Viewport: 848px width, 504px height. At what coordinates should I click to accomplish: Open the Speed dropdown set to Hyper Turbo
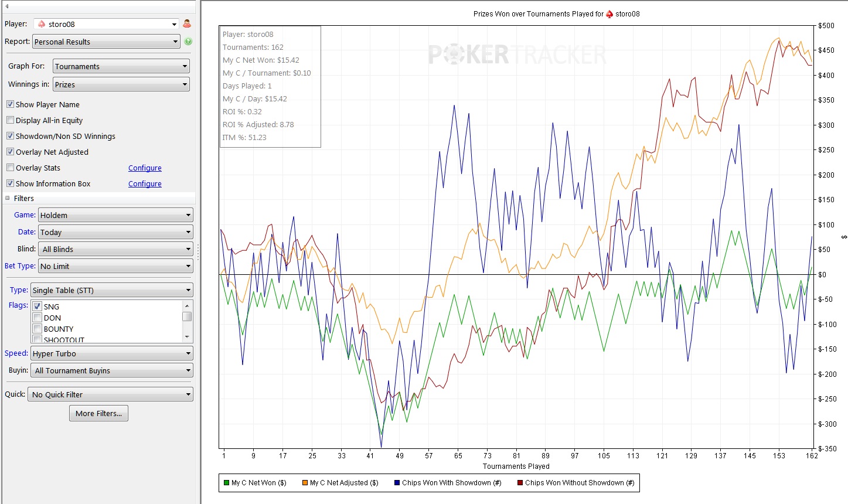pyautogui.click(x=112, y=353)
